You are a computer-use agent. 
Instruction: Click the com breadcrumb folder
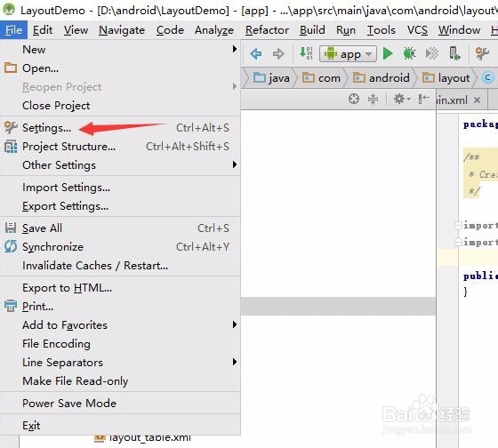pos(321,77)
